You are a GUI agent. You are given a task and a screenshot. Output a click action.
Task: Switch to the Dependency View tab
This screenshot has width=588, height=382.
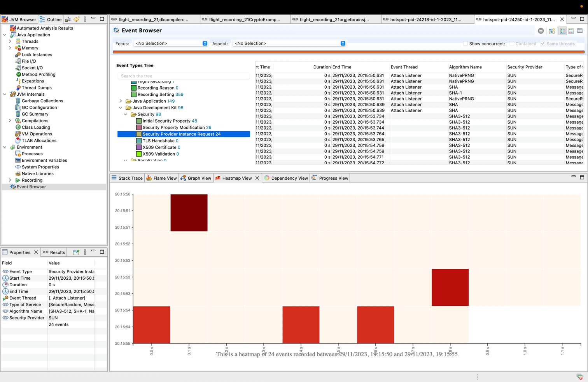pos(286,178)
